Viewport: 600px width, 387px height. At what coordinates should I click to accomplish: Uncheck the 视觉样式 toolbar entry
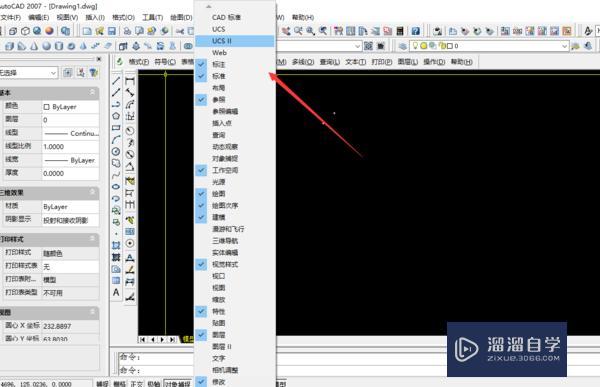235,265
